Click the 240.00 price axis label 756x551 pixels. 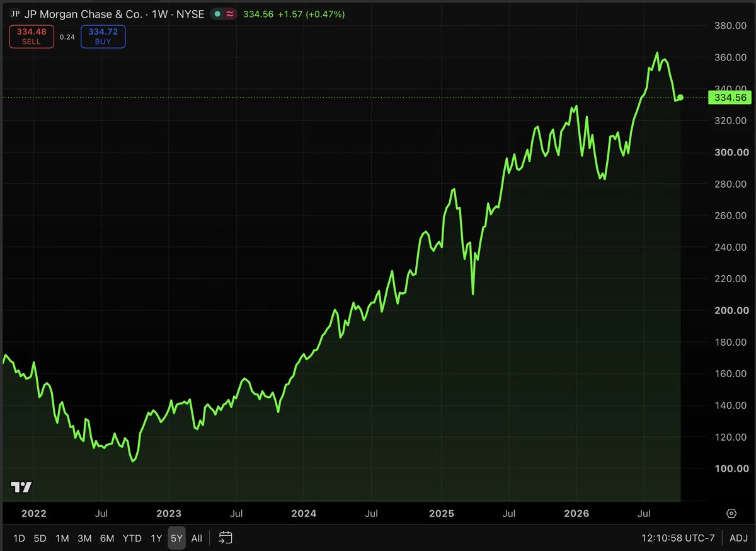731,247
